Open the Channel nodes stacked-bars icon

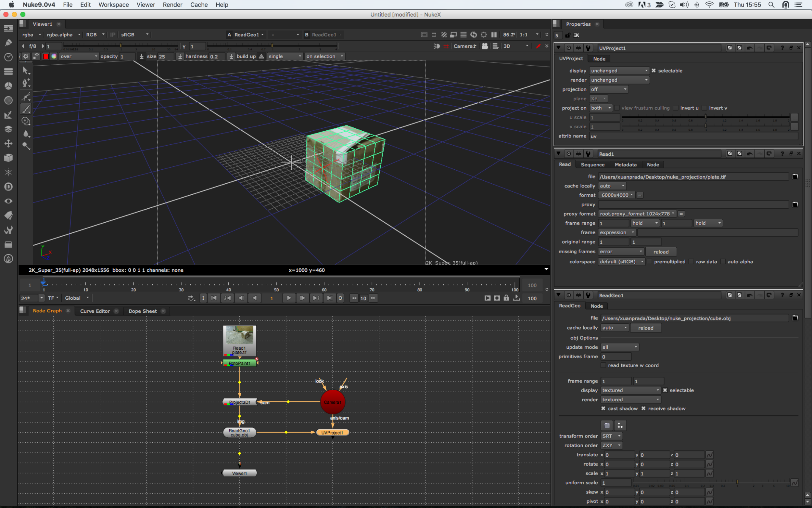pos(8,72)
